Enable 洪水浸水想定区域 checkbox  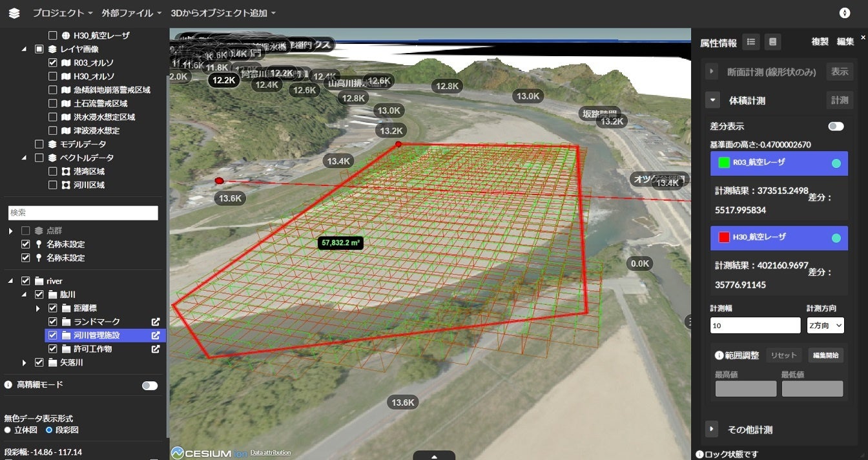click(x=53, y=118)
